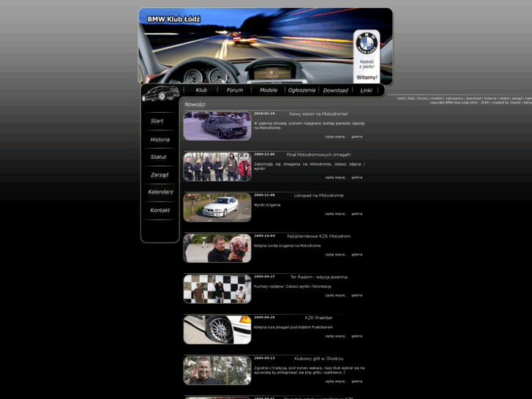The height and width of the screenshot is (399, 532).
Task: Click the BMW Klub Łódź roundel badge
Action: (x=367, y=42)
